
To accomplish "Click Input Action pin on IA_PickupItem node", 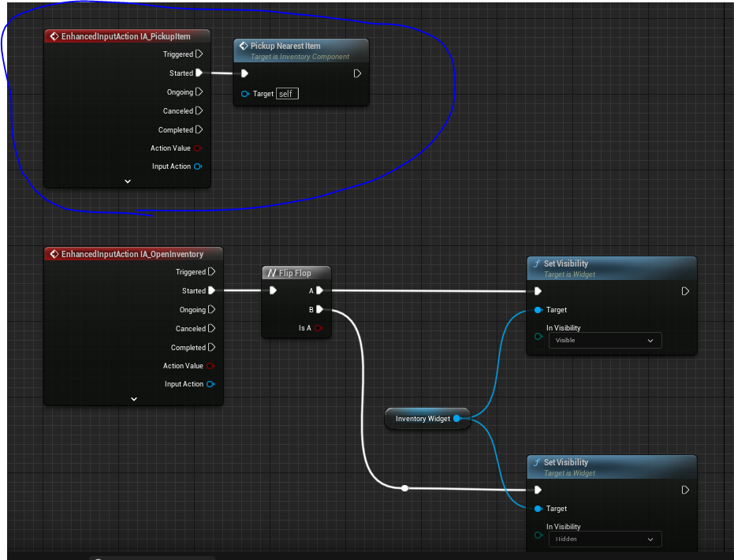I will coord(198,166).
